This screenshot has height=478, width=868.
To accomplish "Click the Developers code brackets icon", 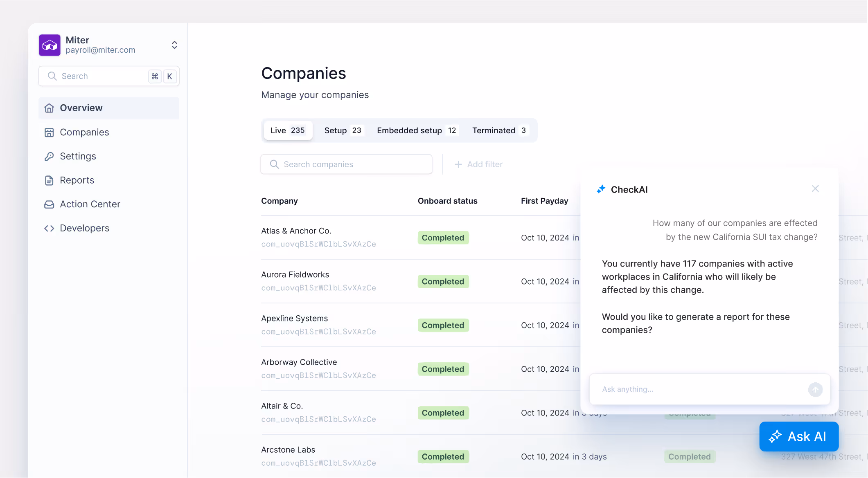I will coord(49,228).
